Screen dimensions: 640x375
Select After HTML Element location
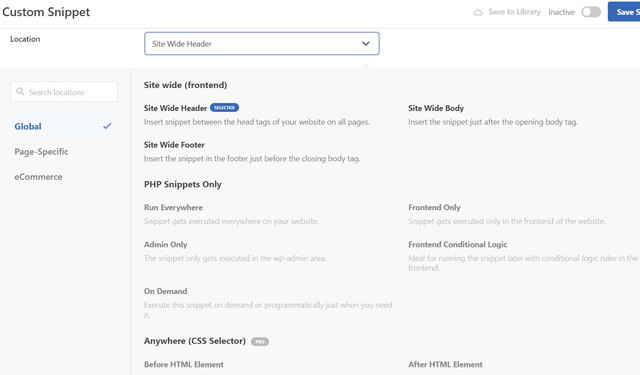click(x=445, y=364)
